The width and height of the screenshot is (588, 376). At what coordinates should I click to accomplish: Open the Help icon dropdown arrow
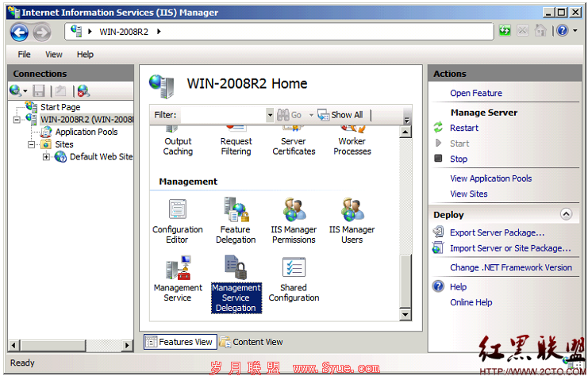(575, 30)
